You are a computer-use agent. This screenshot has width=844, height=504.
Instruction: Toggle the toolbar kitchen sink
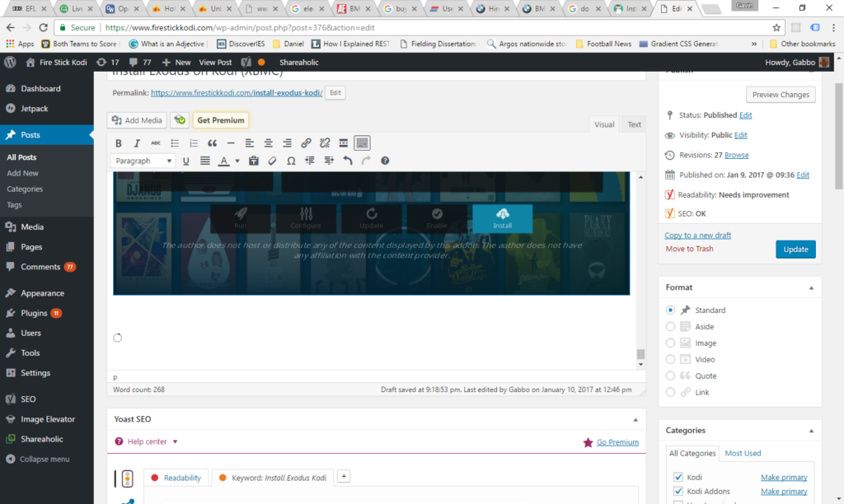pyautogui.click(x=363, y=143)
